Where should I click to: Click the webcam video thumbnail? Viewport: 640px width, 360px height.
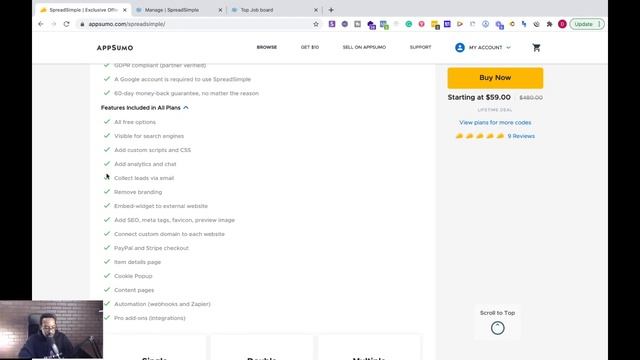51,330
